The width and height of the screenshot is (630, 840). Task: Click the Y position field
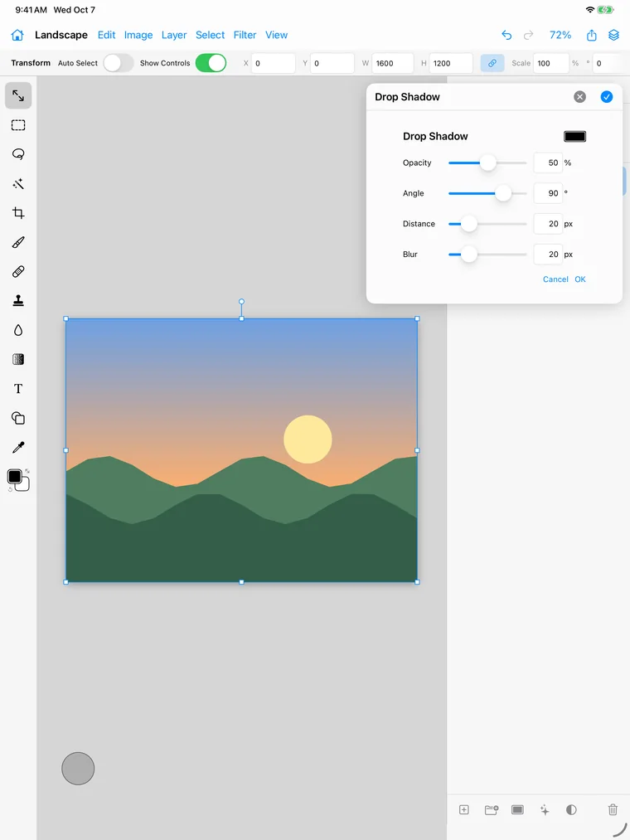(x=332, y=63)
